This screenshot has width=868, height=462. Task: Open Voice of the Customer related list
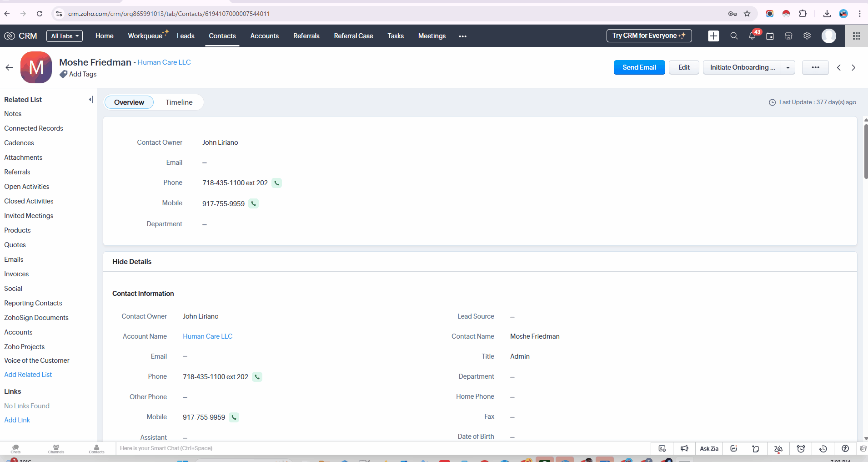(x=37, y=360)
